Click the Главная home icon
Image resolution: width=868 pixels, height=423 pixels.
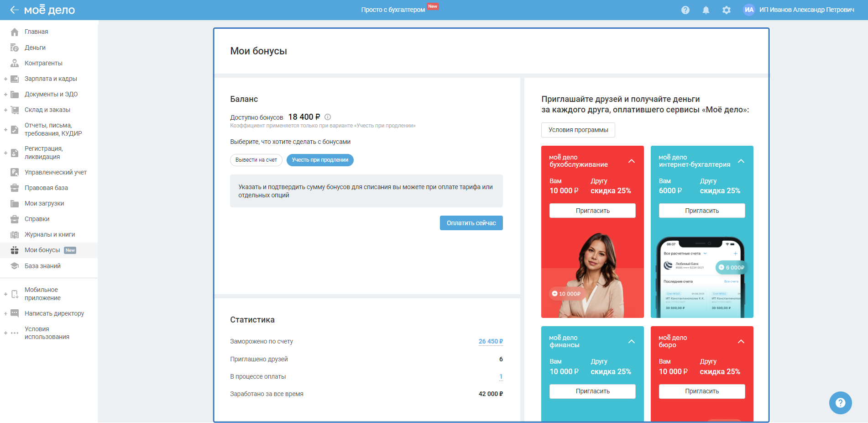tap(15, 32)
